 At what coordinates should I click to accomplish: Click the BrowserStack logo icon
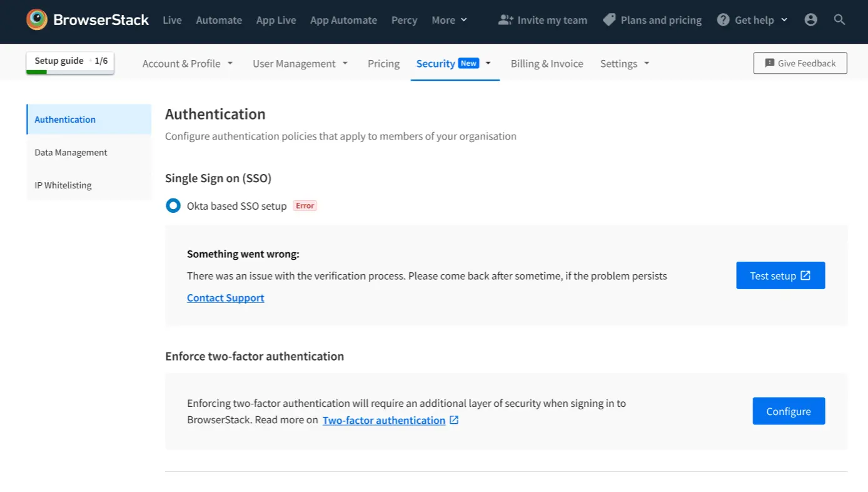[37, 20]
